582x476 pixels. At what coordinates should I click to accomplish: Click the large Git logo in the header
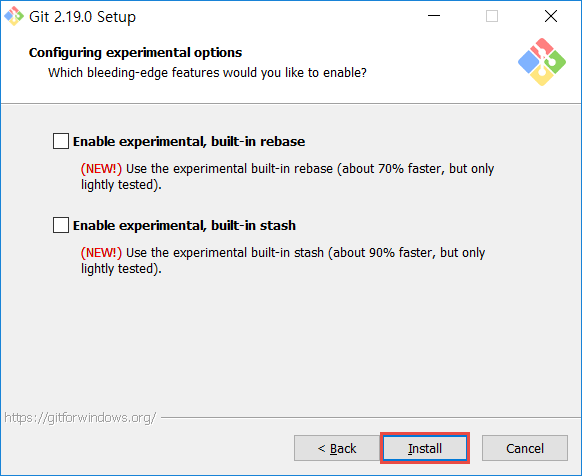tap(542, 62)
